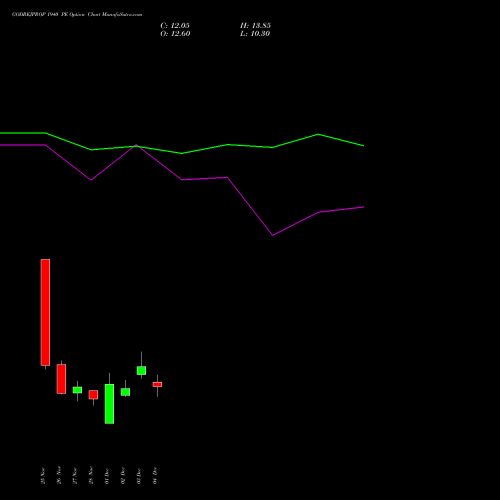
Task: Click the 25 Nov date label
Action: coord(43,476)
